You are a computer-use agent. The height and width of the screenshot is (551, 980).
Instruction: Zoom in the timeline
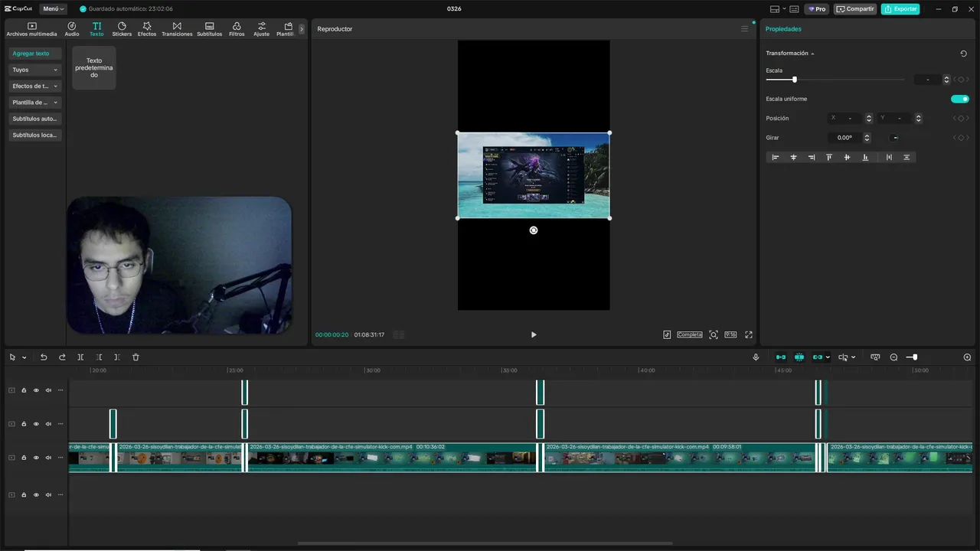click(967, 357)
